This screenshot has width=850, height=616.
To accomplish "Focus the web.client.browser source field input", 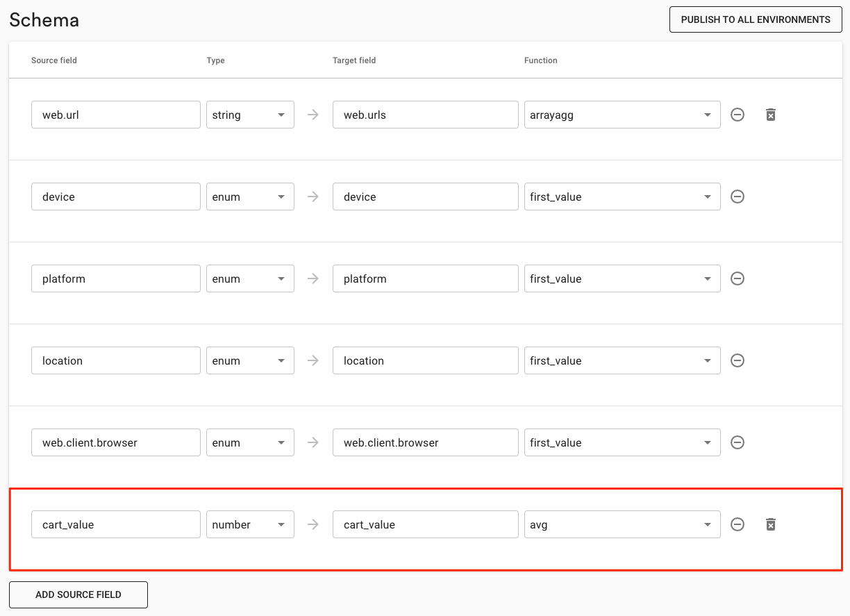I will (116, 442).
